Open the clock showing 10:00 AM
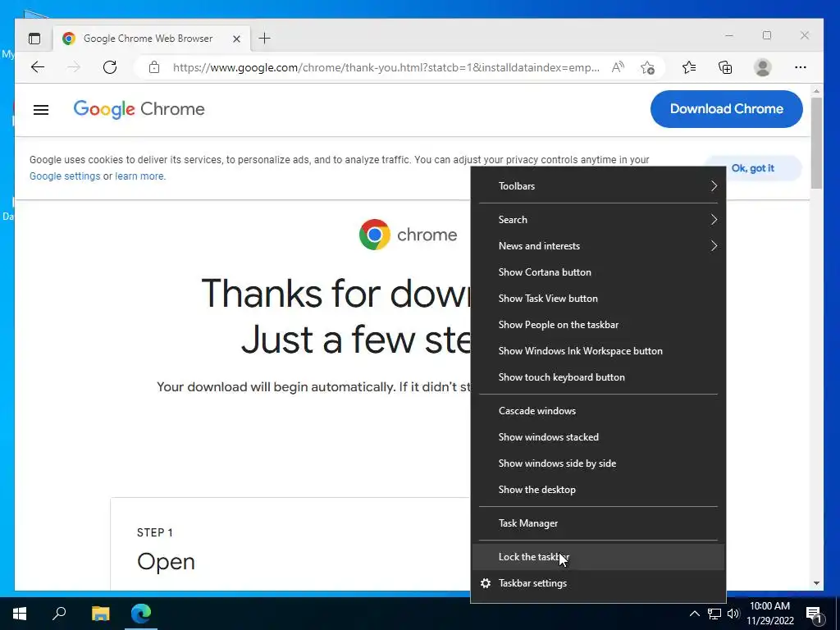Screen dimensions: 840x630 770,614
